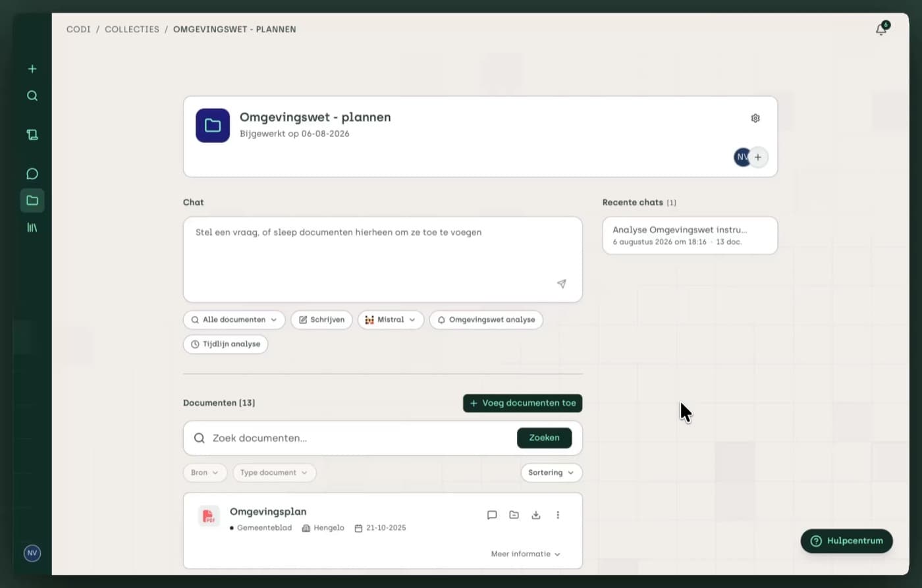The width and height of the screenshot is (922, 588).
Task: Move Omgevingsplan to a folder
Action: coord(514,515)
